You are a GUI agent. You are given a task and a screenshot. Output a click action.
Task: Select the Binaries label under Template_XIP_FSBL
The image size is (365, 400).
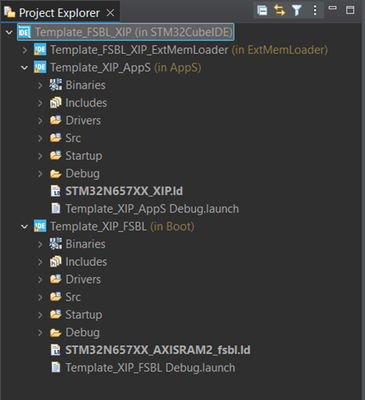[85, 244]
